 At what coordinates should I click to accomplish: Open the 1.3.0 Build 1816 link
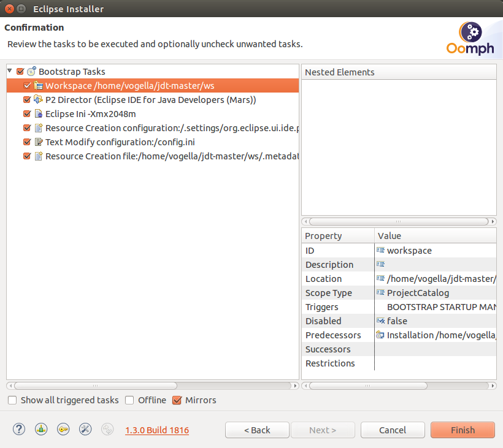157,430
